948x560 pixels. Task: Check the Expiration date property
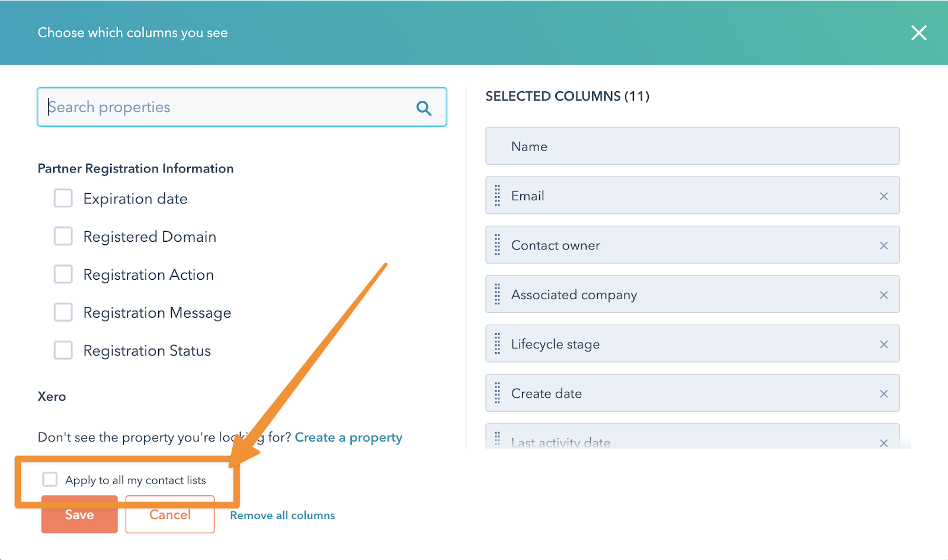tap(63, 199)
